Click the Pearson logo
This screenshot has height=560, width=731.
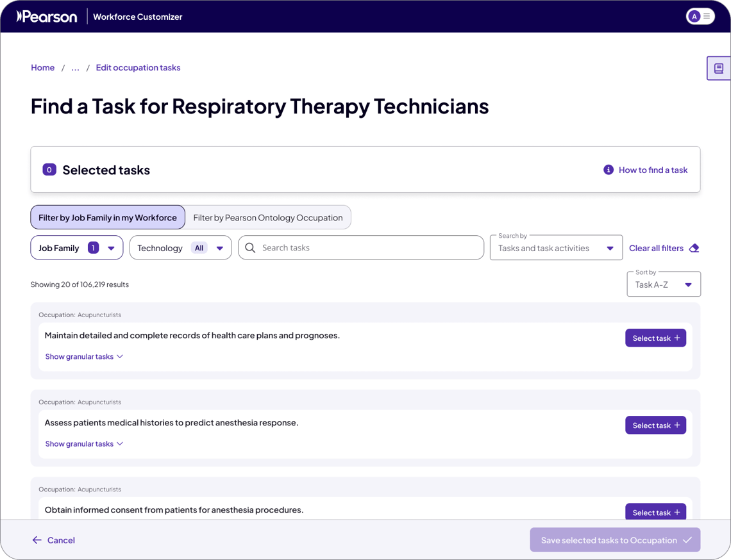[47, 17]
